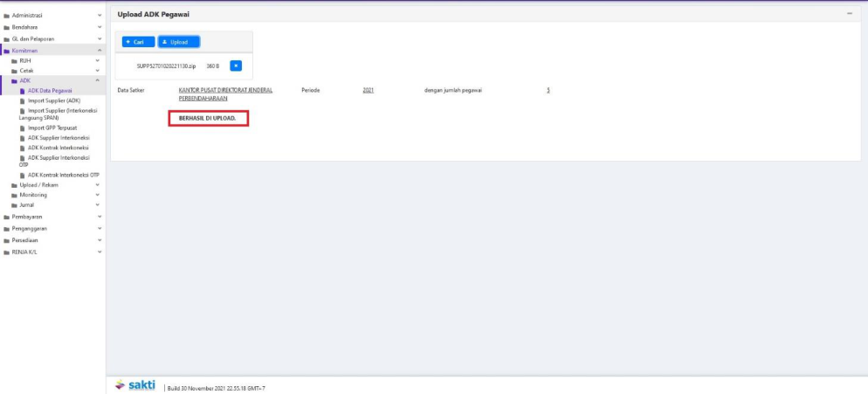Viewport: 868px width, 394px height.
Task: Expand the GL dan Pelaporan chevron
Action: [x=100, y=39]
